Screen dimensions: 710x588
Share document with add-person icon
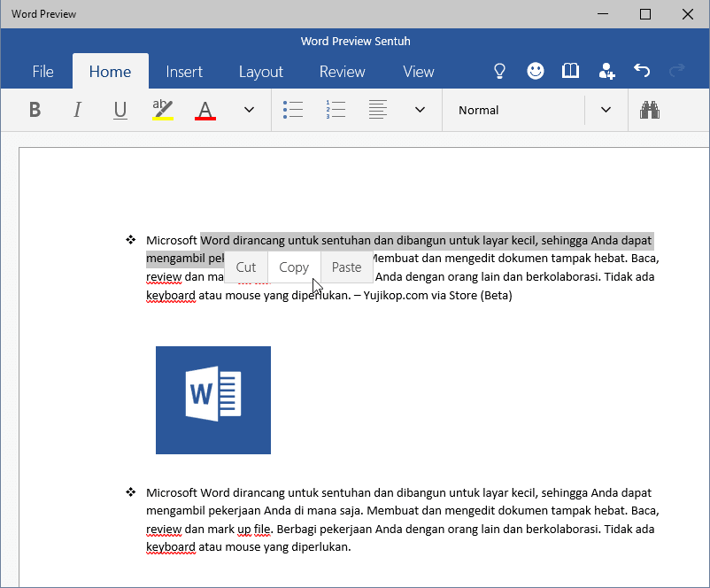pyautogui.click(x=606, y=71)
